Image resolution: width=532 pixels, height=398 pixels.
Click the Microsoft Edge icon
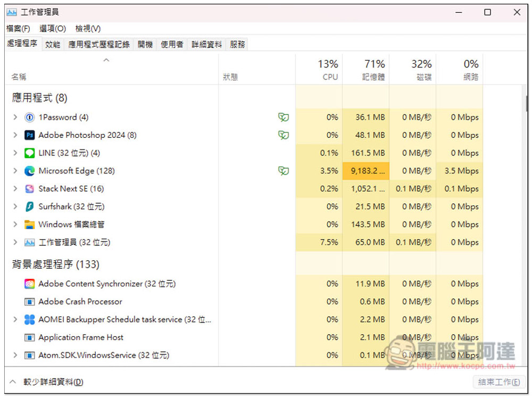pos(29,171)
